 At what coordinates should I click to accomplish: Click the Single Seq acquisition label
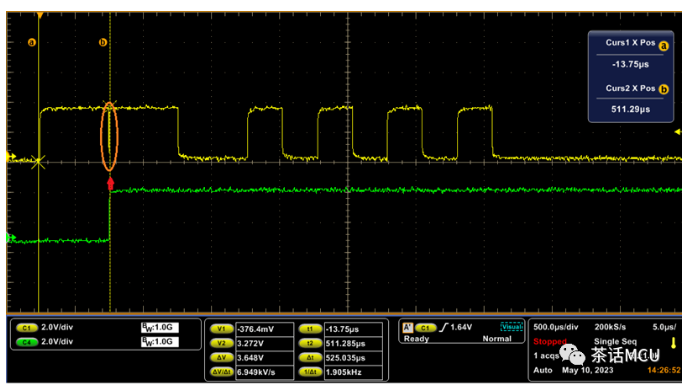615,341
